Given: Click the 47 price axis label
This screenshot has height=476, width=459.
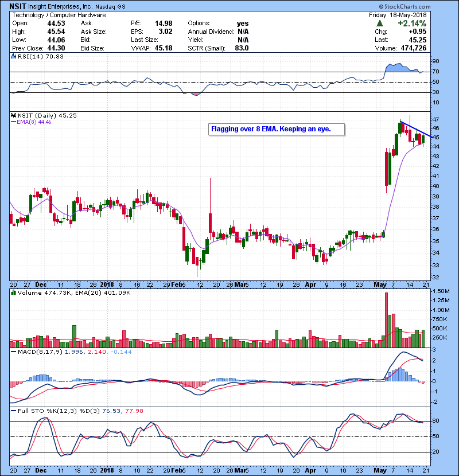Looking at the screenshot, I should pyautogui.click(x=436, y=119).
